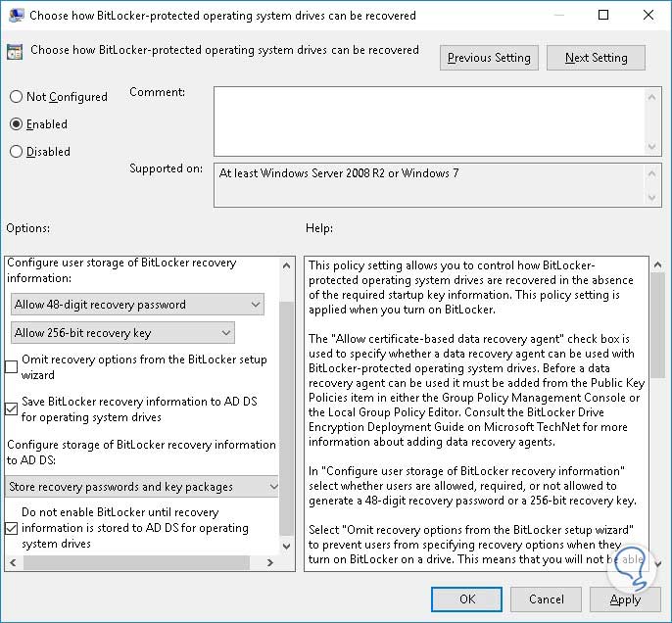Image resolution: width=672 pixels, height=623 pixels.
Task: Click right arrow of Options horizontal scrollbar
Action: coord(269,562)
